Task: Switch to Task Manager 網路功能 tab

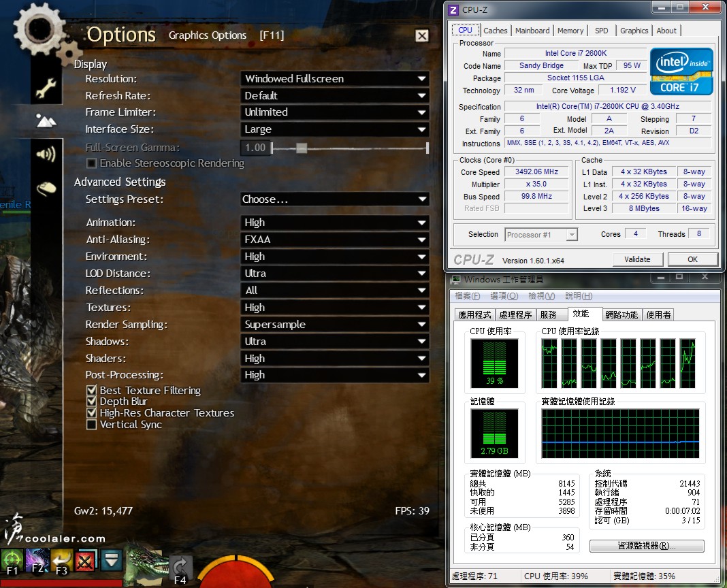Action: click(x=621, y=315)
